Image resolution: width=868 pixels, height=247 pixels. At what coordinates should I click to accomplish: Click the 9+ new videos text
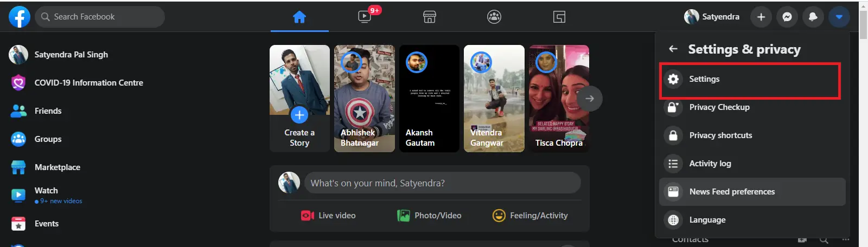61,201
